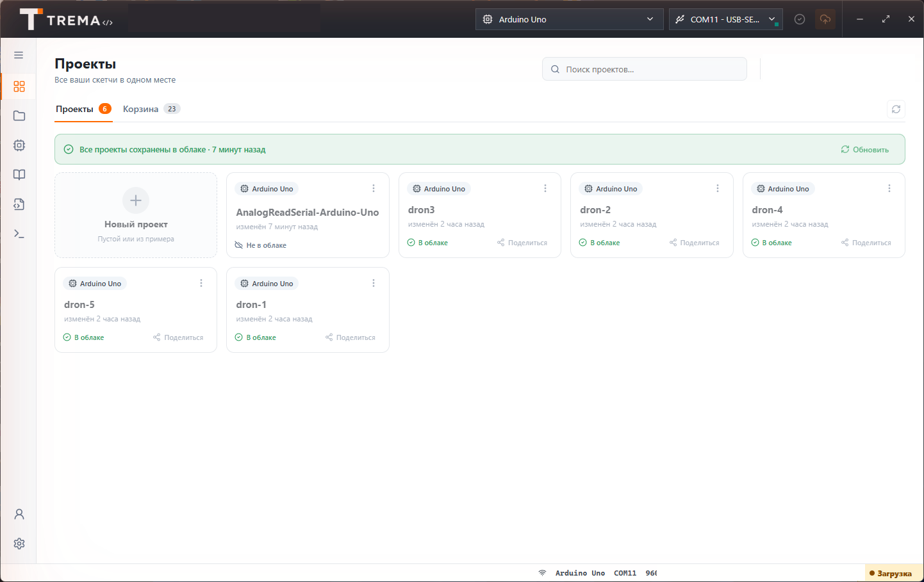Viewport: 924px width, 582px height.
Task: Click the TREMA logo
Action: coord(66,19)
